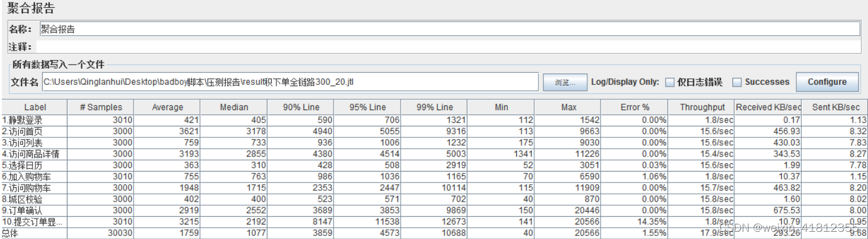This screenshot has width=868, height=239.
Task: Select the 6.加入购物车 row label
Action: tap(27, 176)
